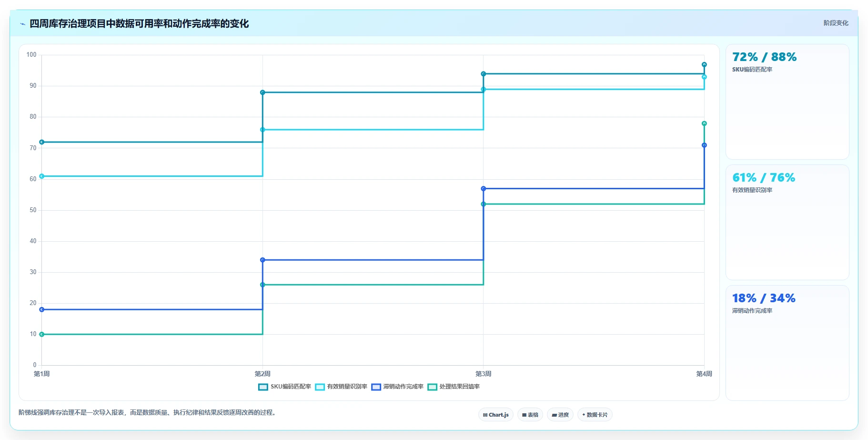868x440 pixels.
Task: Click the 第1周 x-axis label
Action: pyautogui.click(x=42, y=374)
